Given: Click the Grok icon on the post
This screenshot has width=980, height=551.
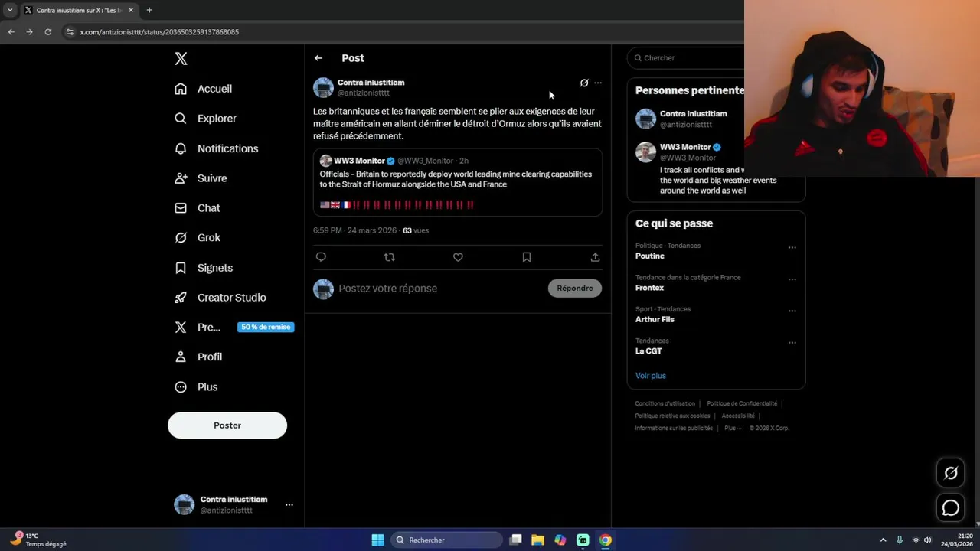Looking at the screenshot, I should pyautogui.click(x=584, y=83).
